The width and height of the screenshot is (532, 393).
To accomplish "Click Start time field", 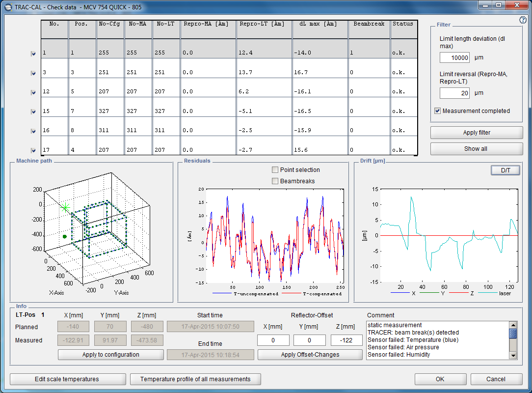I will (211, 326).
